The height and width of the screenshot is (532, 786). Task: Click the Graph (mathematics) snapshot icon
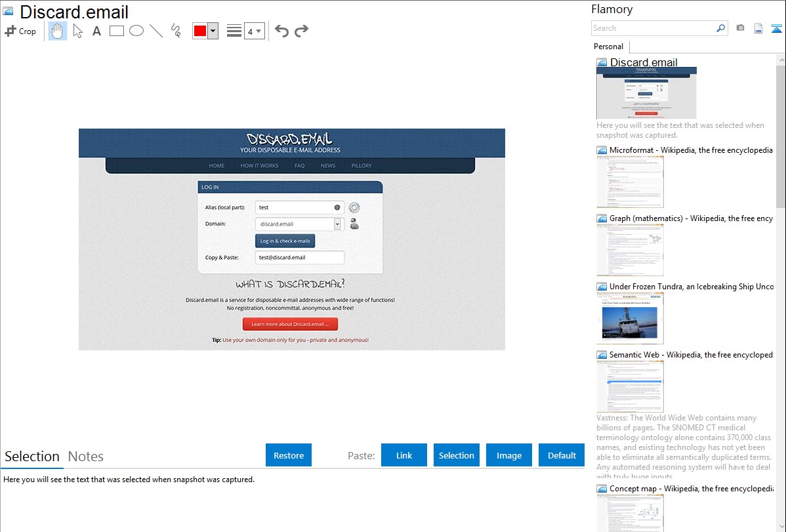tap(602, 218)
